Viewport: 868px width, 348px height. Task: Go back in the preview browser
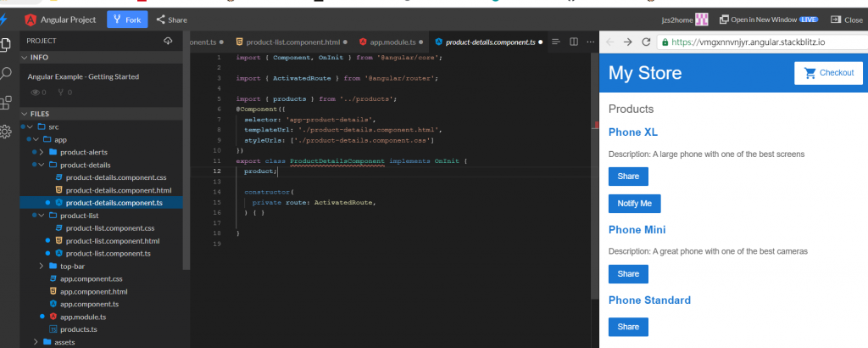(x=609, y=42)
